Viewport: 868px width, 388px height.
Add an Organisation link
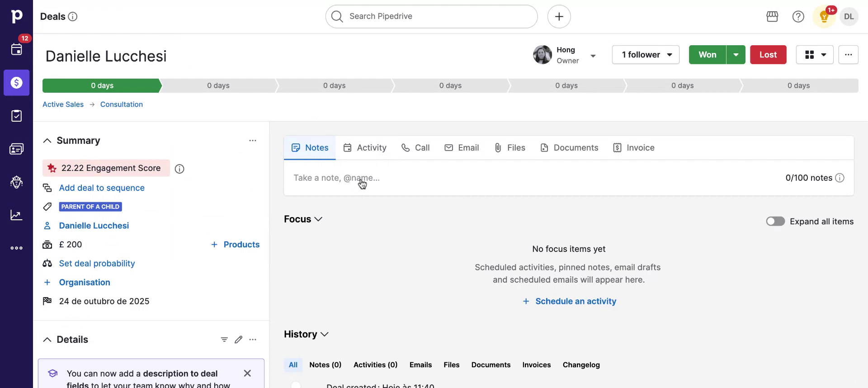[x=85, y=283]
